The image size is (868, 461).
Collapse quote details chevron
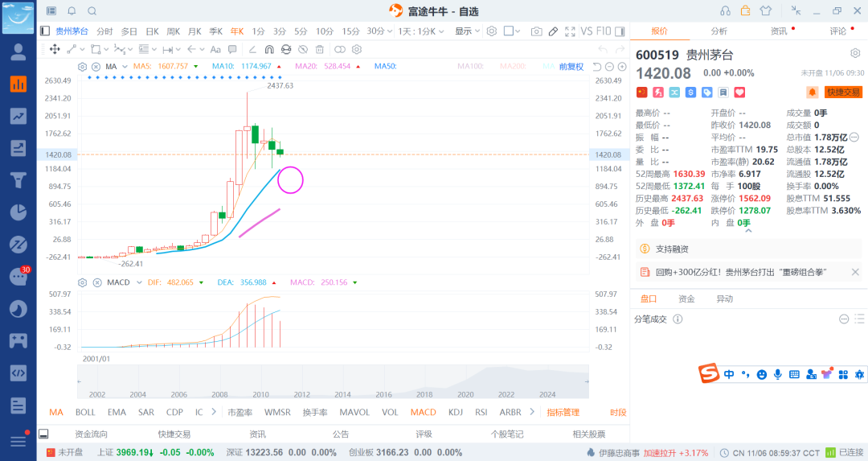click(x=748, y=230)
